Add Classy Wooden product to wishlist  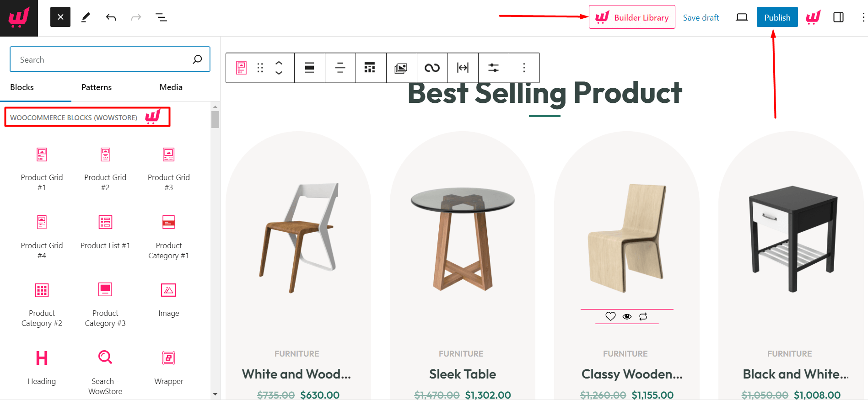pos(610,316)
